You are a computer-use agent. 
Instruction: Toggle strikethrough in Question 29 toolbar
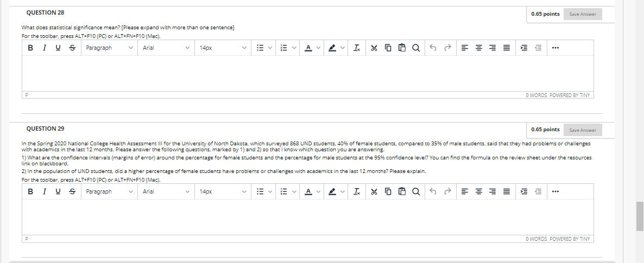pos(72,191)
